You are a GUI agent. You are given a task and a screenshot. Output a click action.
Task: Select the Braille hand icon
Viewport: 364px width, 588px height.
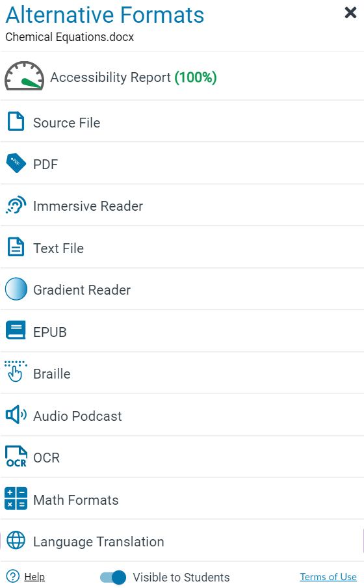(x=16, y=371)
